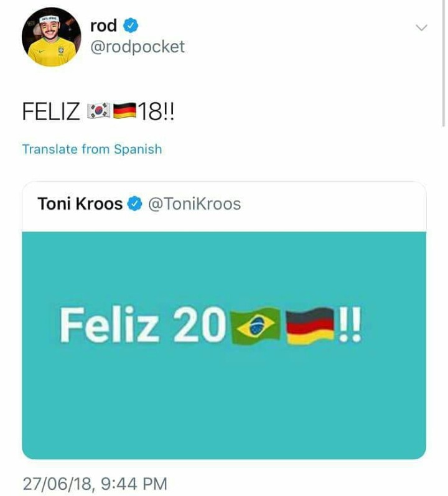Open rod's profile picture
This screenshot has width=448, height=496.
click(x=51, y=37)
